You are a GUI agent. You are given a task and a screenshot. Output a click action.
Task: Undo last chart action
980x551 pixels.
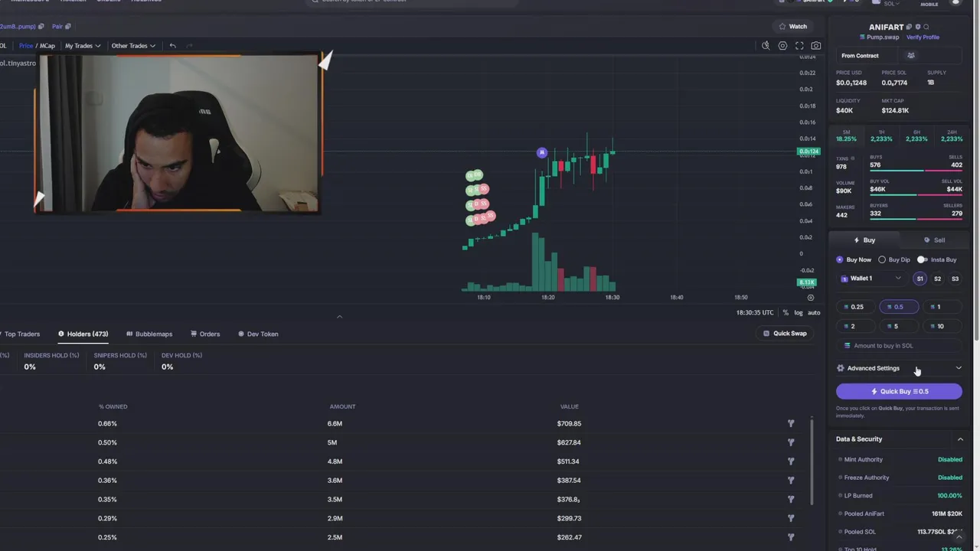[172, 46]
